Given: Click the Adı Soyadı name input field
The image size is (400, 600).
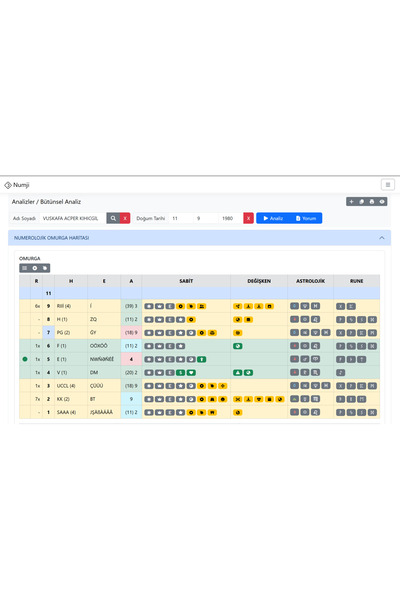Looking at the screenshot, I should tap(73, 218).
